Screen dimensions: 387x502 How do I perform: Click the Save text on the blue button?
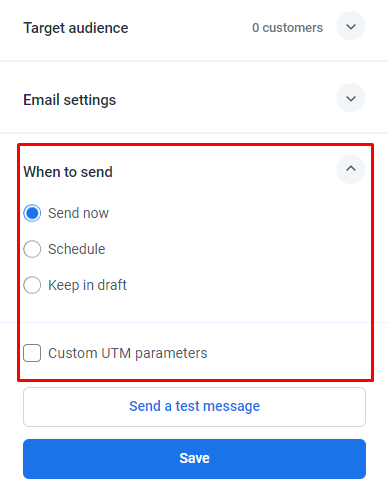tap(194, 458)
